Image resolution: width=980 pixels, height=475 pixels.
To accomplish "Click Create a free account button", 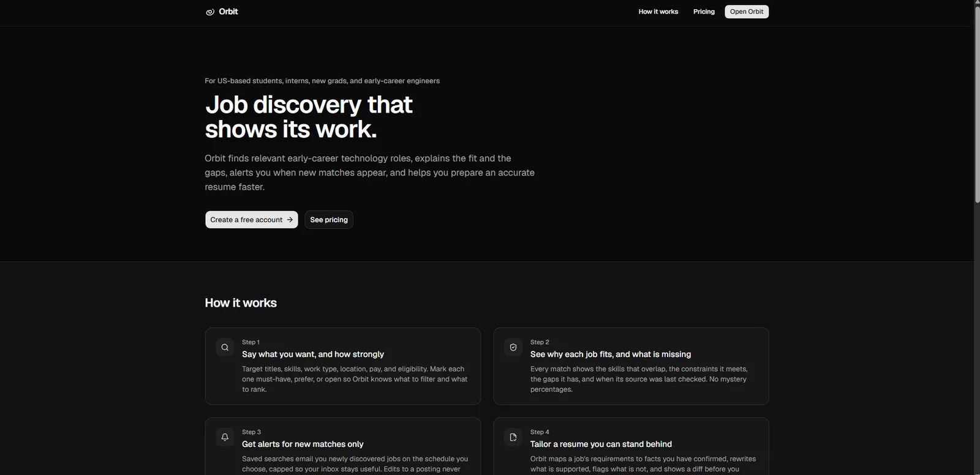I will (252, 220).
